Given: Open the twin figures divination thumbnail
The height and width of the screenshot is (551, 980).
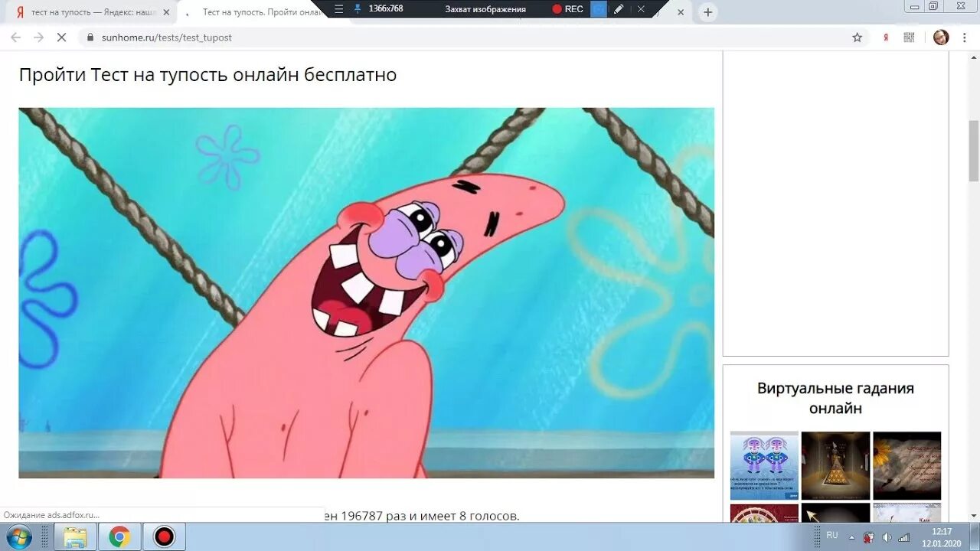Looking at the screenshot, I should (764, 465).
